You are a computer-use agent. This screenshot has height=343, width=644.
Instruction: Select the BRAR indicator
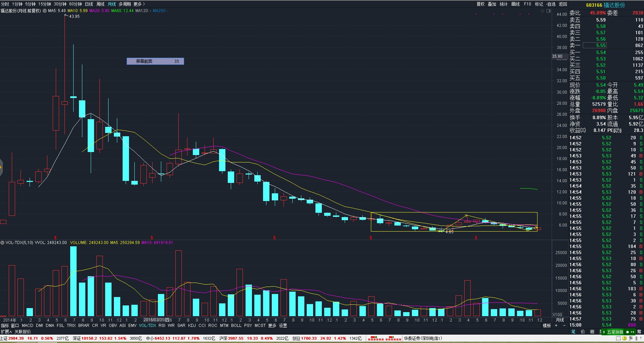point(84,326)
